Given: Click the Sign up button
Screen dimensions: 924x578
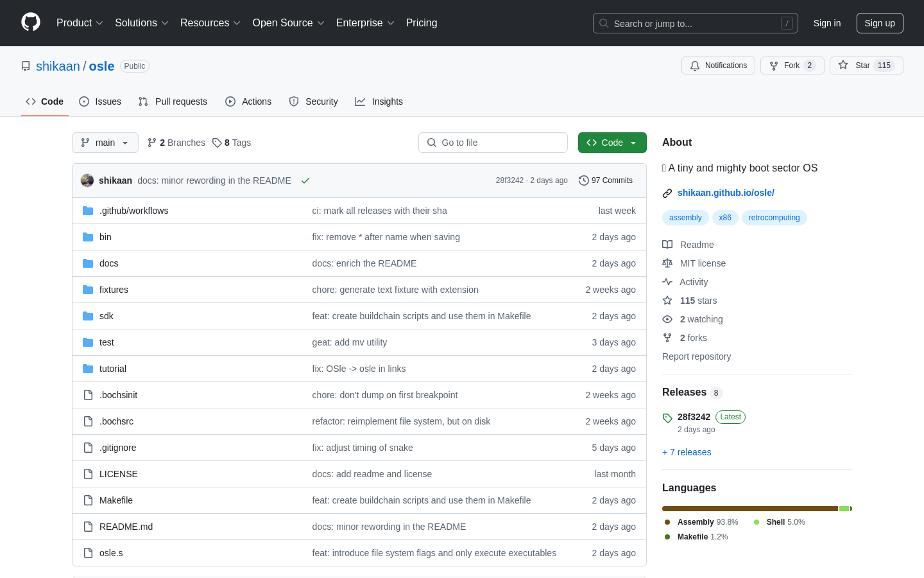Looking at the screenshot, I should click(880, 23).
